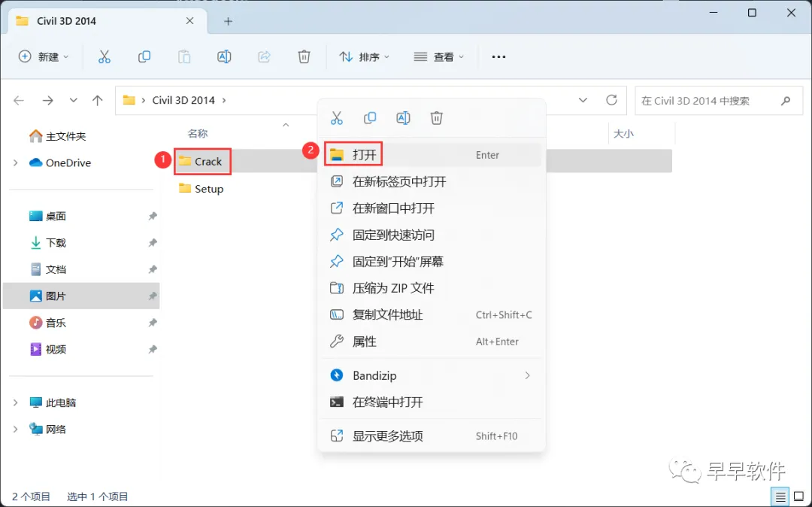Refresh the current folder view
The width and height of the screenshot is (812, 507).
click(x=611, y=100)
